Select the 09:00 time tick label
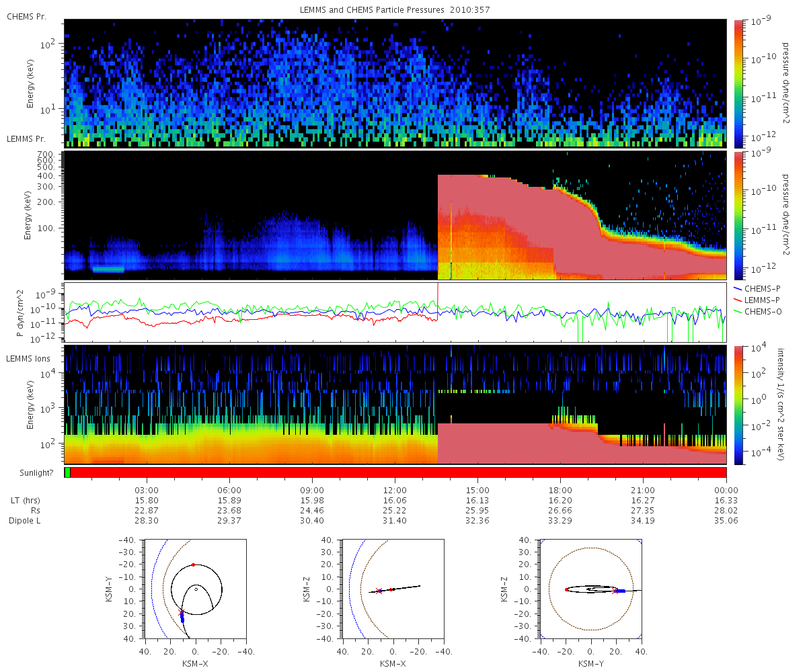The height and width of the screenshot is (672, 807). [x=312, y=490]
